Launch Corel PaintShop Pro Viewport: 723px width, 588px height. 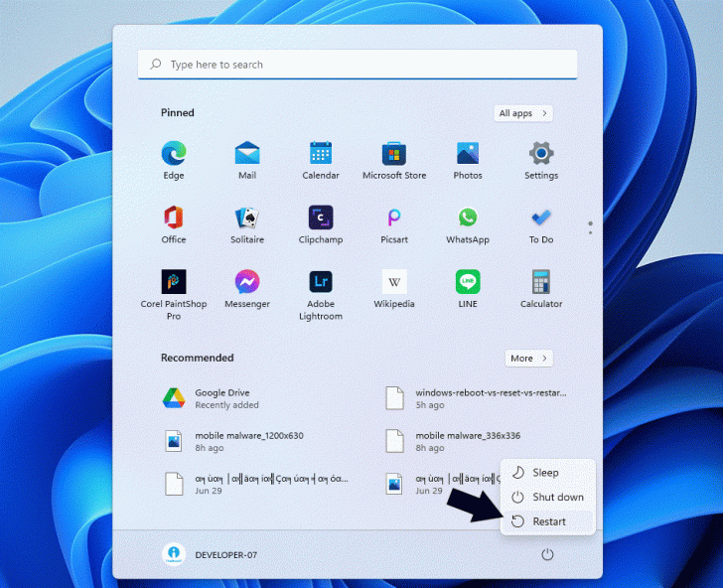click(x=174, y=295)
